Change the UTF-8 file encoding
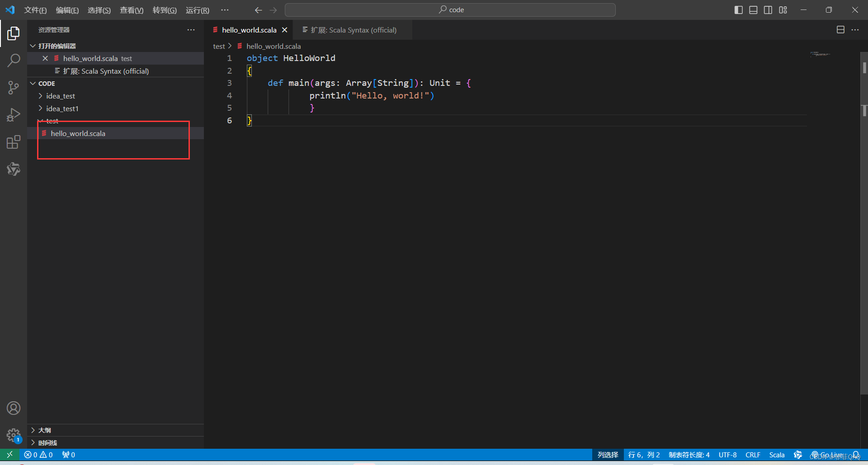The image size is (868, 465). coord(728,455)
